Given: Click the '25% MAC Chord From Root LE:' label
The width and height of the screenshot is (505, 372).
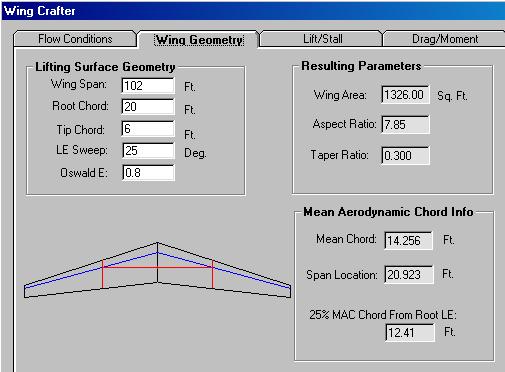Looking at the screenshot, I should 383,315.
